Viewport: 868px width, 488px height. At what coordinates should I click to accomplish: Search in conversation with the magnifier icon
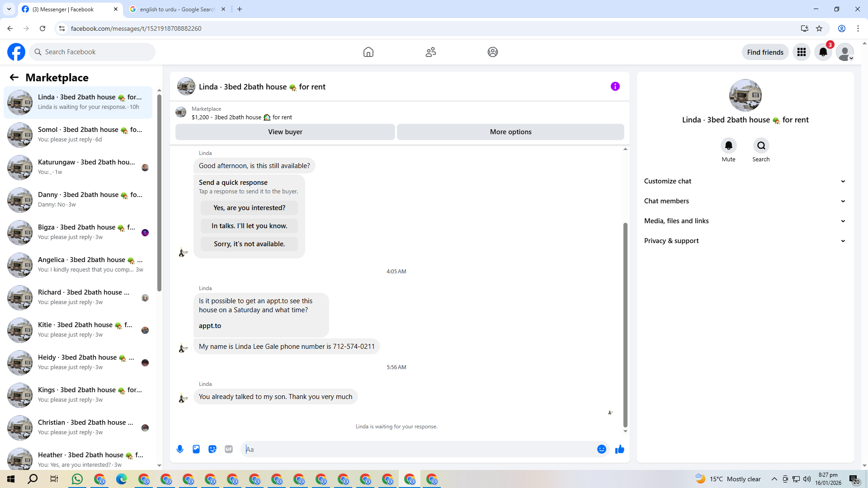point(761,145)
